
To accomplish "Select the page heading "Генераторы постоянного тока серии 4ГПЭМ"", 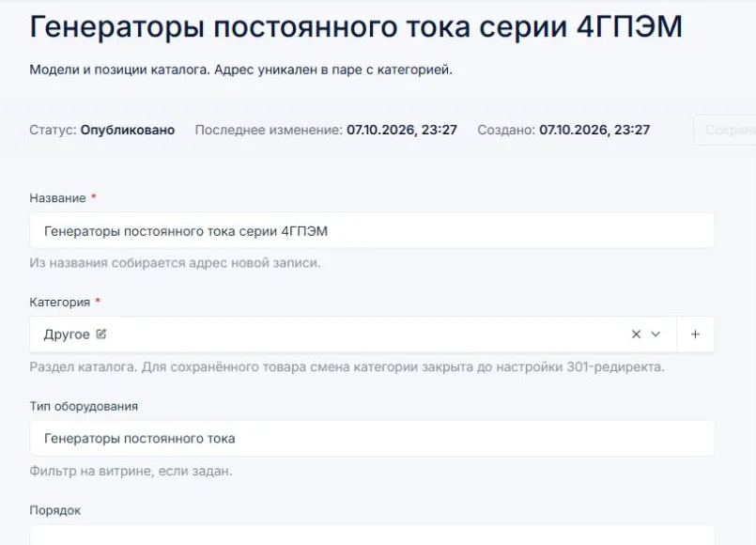I will (x=356, y=26).
